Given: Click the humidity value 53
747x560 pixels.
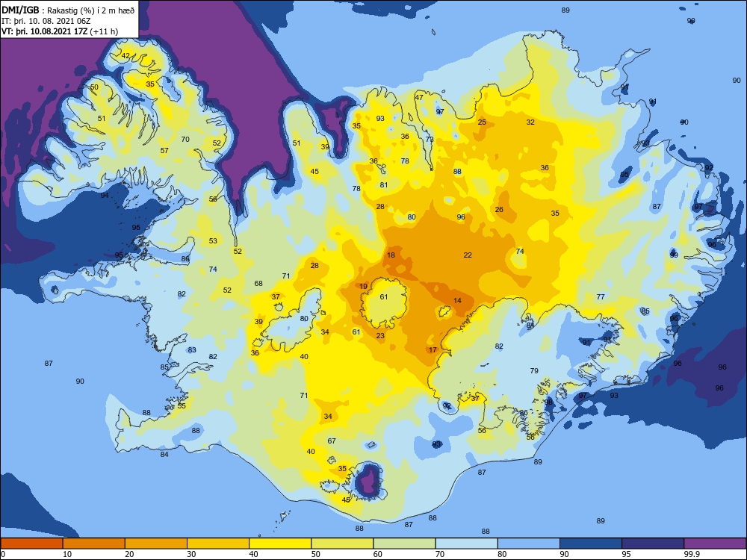Looking at the screenshot, I should pyautogui.click(x=213, y=241).
